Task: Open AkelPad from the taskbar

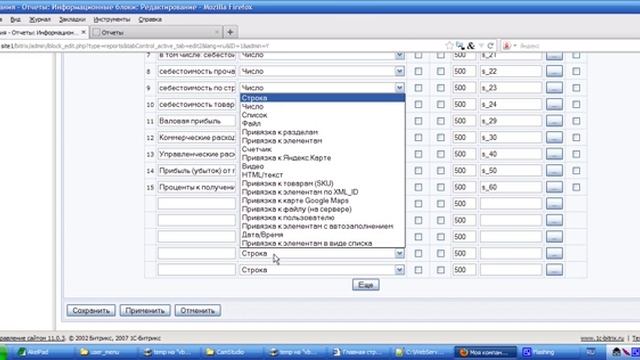Action: click(33, 352)
